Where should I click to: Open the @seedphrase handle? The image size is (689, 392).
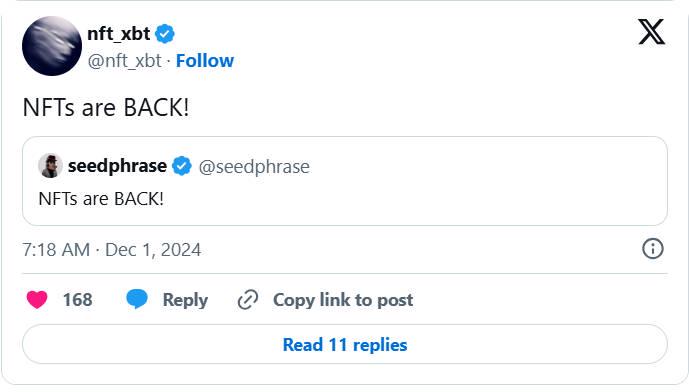tap(254, 167)
